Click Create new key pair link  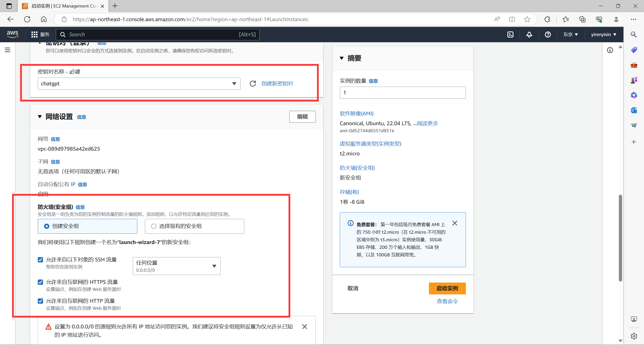pos(277,84)
